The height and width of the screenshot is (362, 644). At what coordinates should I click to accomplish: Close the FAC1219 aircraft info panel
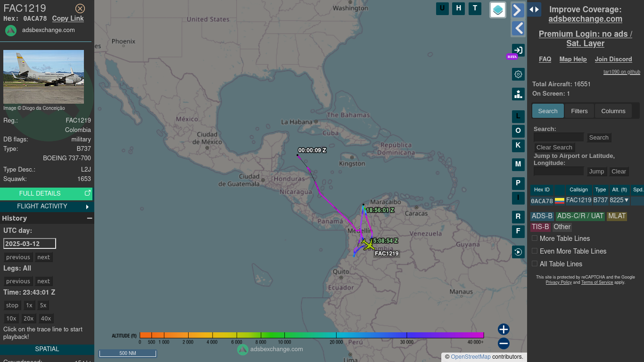tap(80, 8)
